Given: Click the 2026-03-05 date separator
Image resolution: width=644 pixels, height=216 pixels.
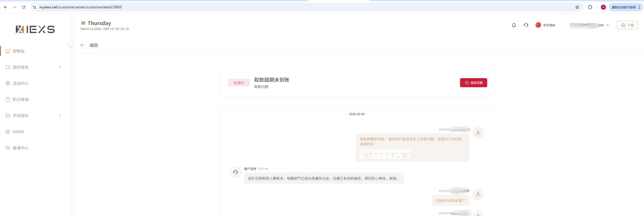Looking at the screenshot, I should [x=357, y=114].
